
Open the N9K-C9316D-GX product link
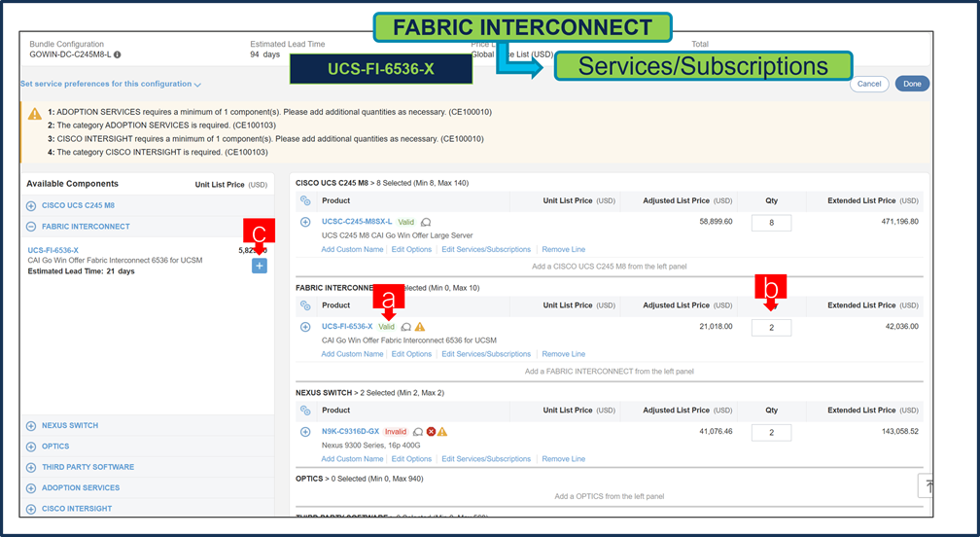(351, 432)
